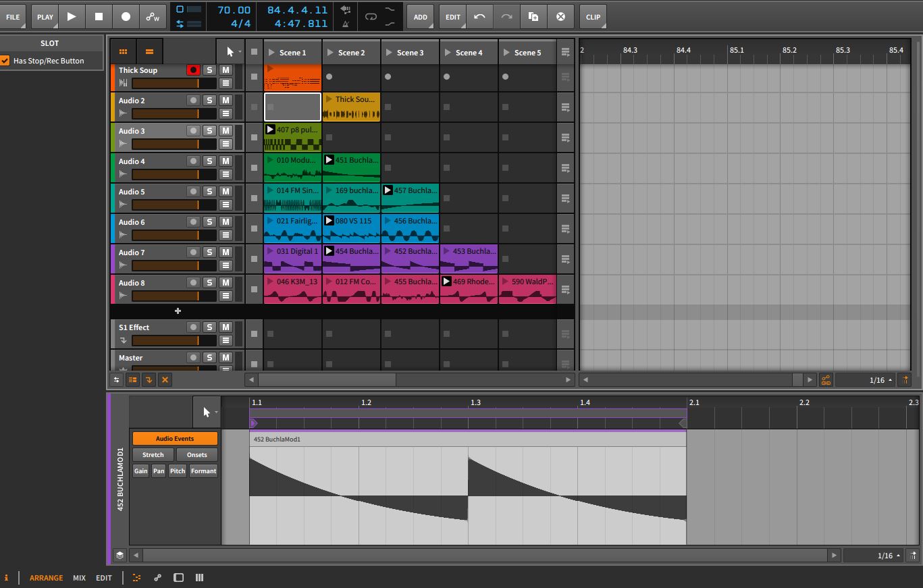Toggle the metronome icon in transport

[346, 24]
